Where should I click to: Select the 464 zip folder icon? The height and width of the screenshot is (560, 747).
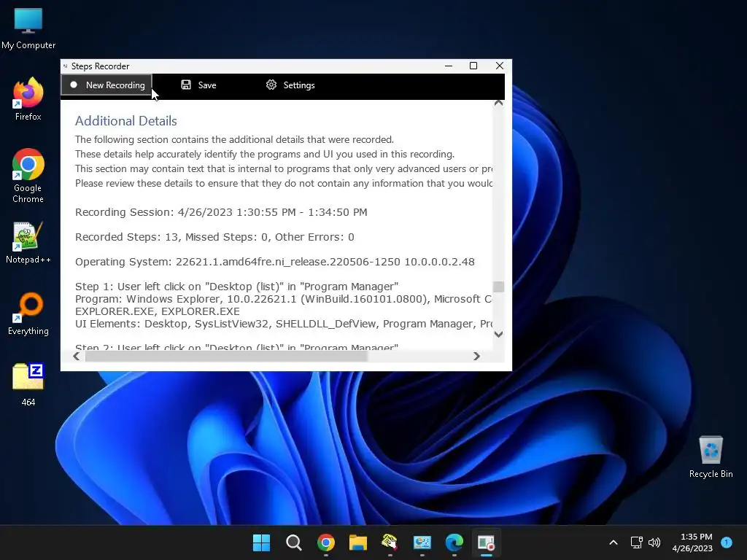28,385
